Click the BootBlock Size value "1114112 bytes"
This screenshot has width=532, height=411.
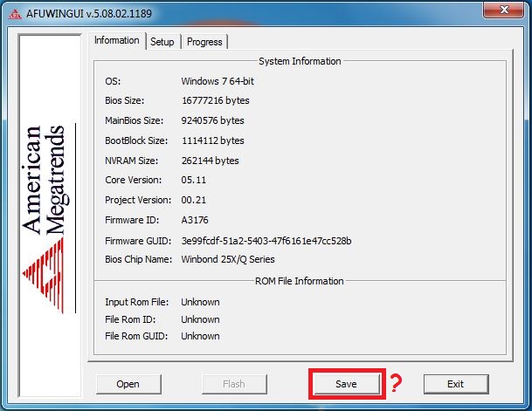[x=213, y=140]
